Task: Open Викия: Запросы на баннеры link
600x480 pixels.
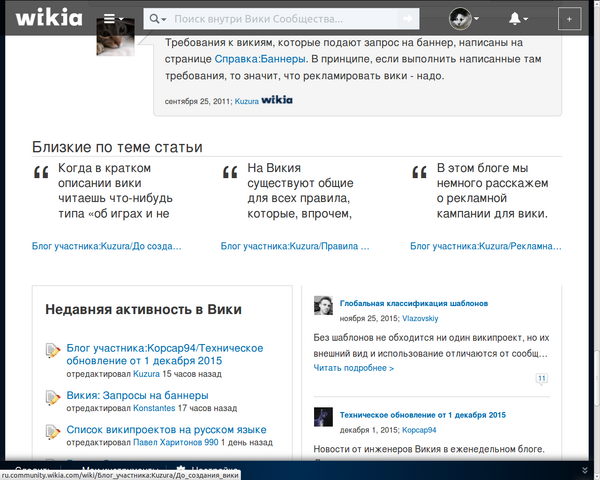Action: pyautogui.click(x=137, y=395)
